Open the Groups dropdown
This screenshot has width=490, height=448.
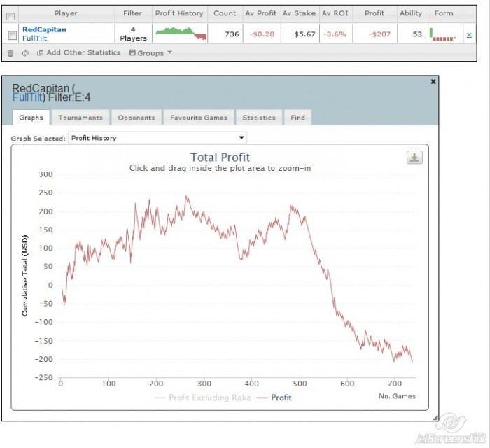[150, 52]
